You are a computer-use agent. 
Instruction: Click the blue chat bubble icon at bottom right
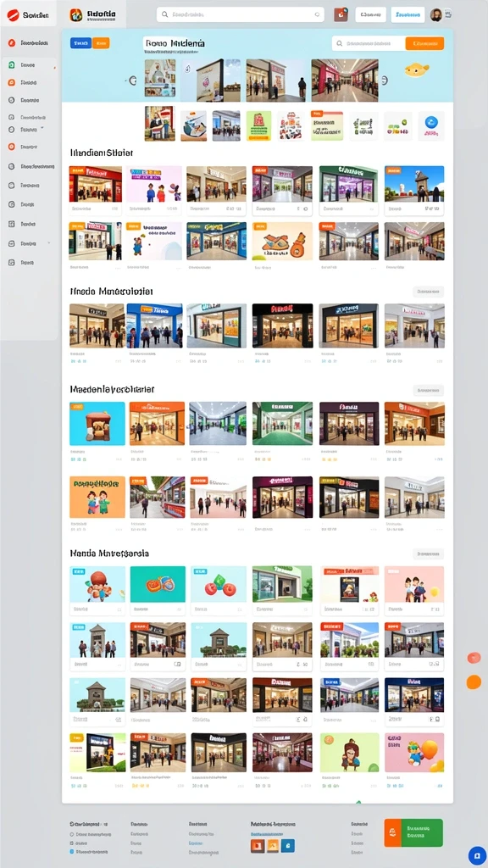pos(478,855)
